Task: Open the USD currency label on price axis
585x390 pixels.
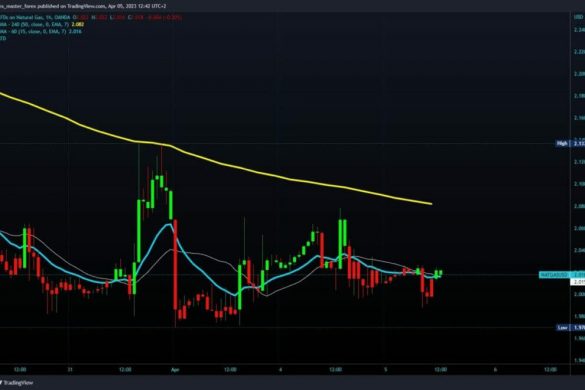Action: click(578, 17)
